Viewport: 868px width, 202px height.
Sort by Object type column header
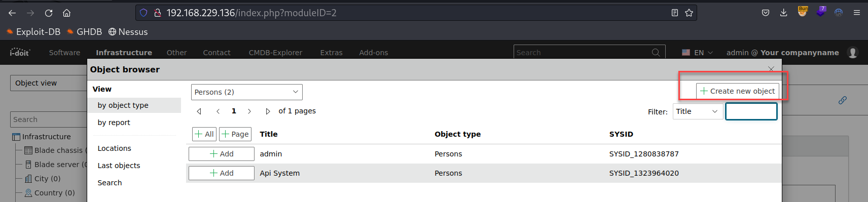click(x=458, y=134)
